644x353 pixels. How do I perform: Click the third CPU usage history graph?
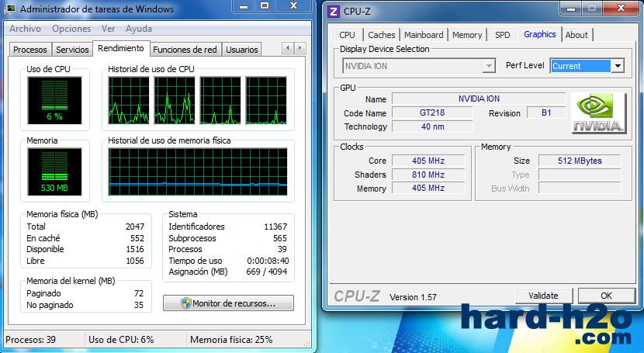220,101
